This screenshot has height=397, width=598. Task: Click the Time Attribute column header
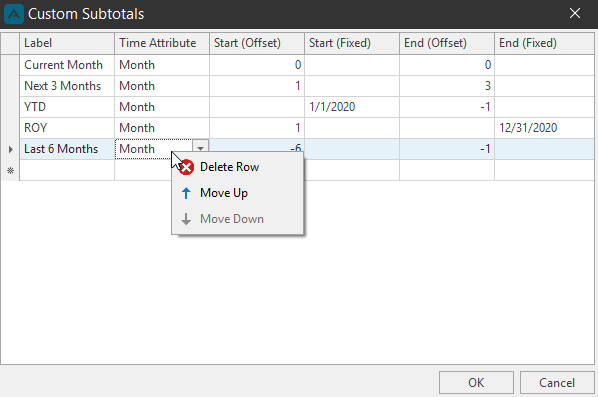[x=162, y=43]
